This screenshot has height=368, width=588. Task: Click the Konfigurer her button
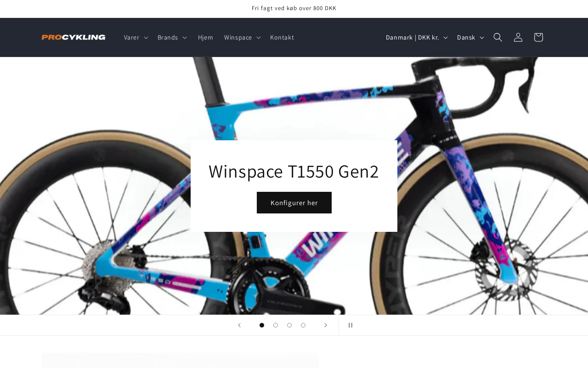(294, 202)
